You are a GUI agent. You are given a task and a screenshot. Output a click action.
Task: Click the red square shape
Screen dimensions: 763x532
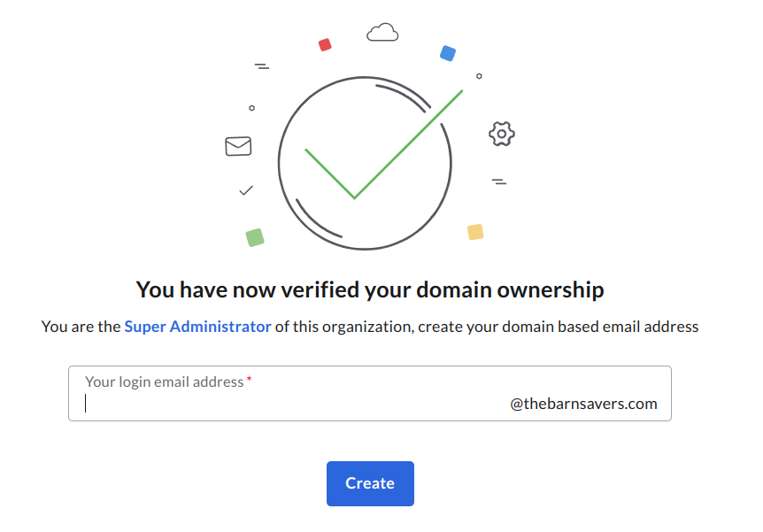325,45
